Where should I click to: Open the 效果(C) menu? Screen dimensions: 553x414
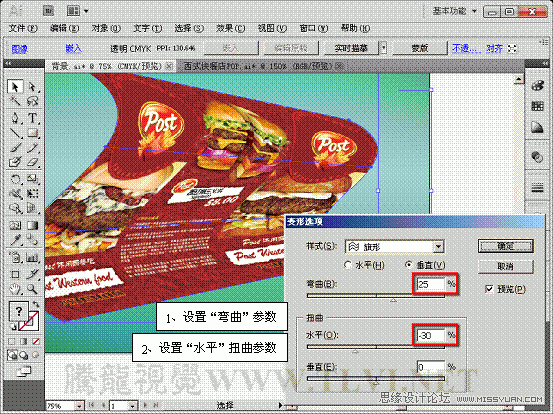tap(230, 28)
